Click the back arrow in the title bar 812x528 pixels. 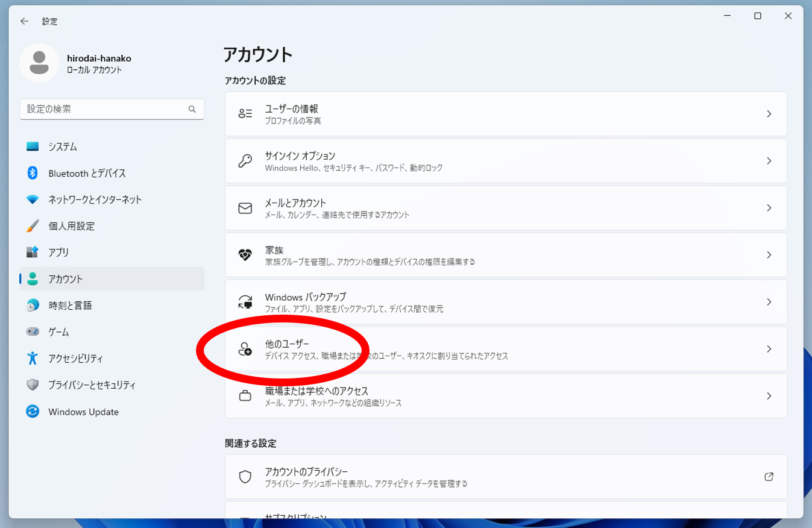pos(24,21)
